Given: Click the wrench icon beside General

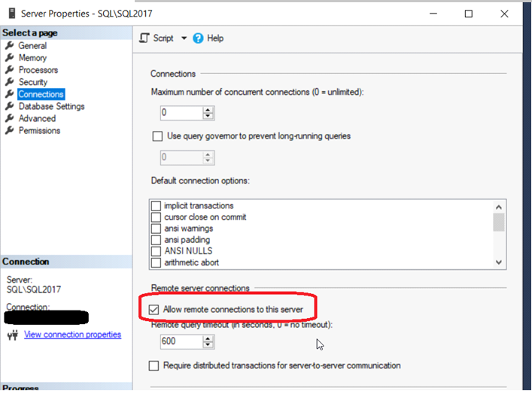Looking at the screenshot, I should (10, 46).
